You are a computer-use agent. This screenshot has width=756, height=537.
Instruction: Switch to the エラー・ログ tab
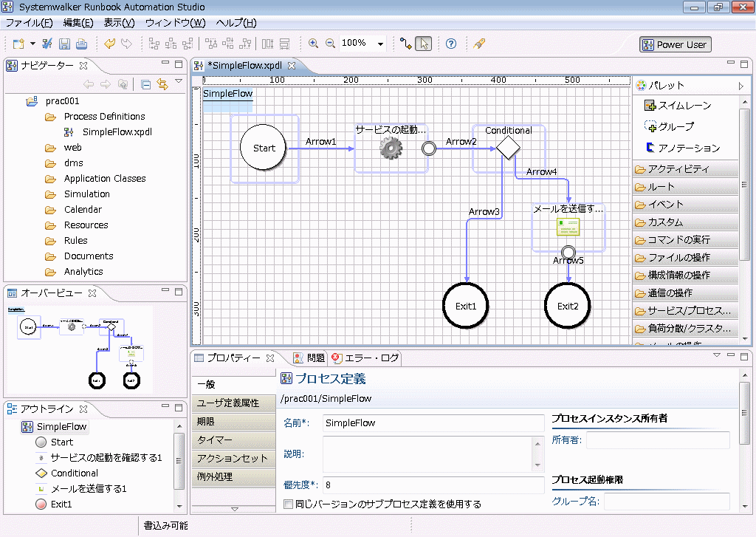coord(365,358)
